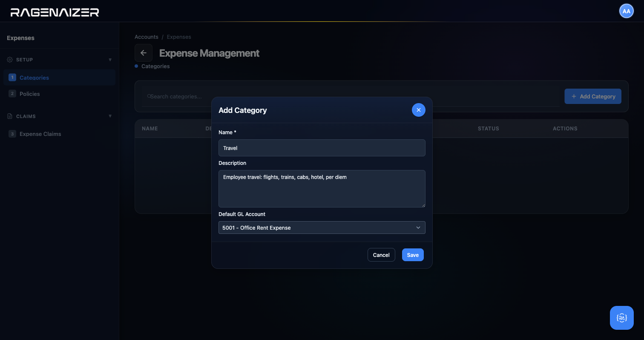Open the RA assistant chat widget
644x340 pixels.
pyautogui.click(x=621, y=318)
